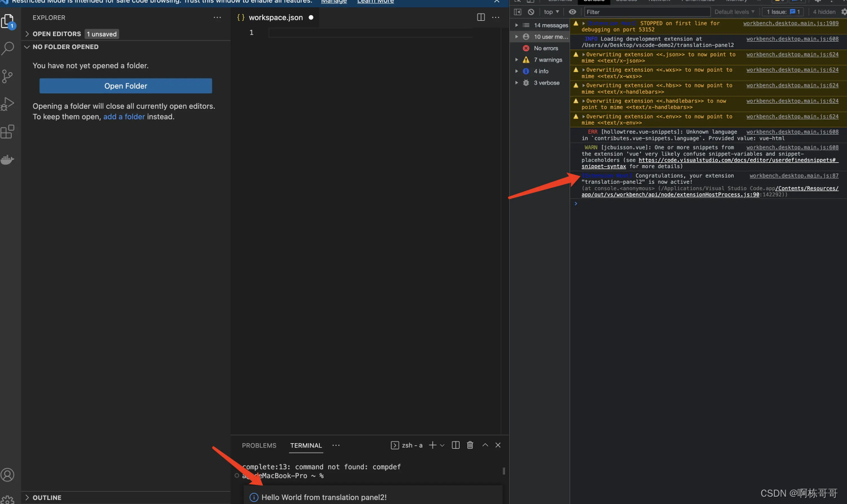The width and height of the screenshot is (847, 504).
Task: Click the terminal prompt line
Action: [x=283, y=476]
